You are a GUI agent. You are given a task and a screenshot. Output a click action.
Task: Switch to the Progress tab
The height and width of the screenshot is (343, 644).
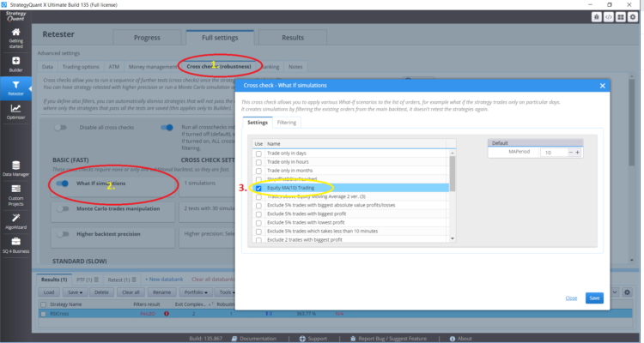point(147,38)
